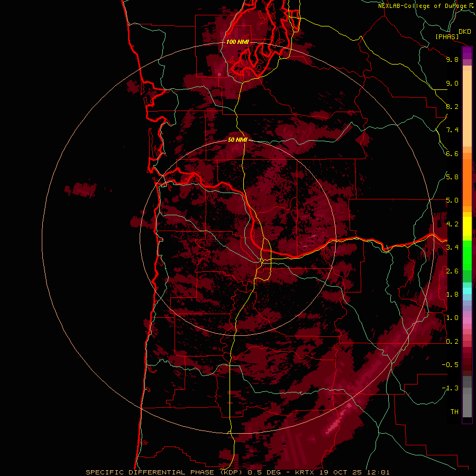Click the 7.4 scale value
Viewport: 476px width, 476px height.
(x=452, y=130)
